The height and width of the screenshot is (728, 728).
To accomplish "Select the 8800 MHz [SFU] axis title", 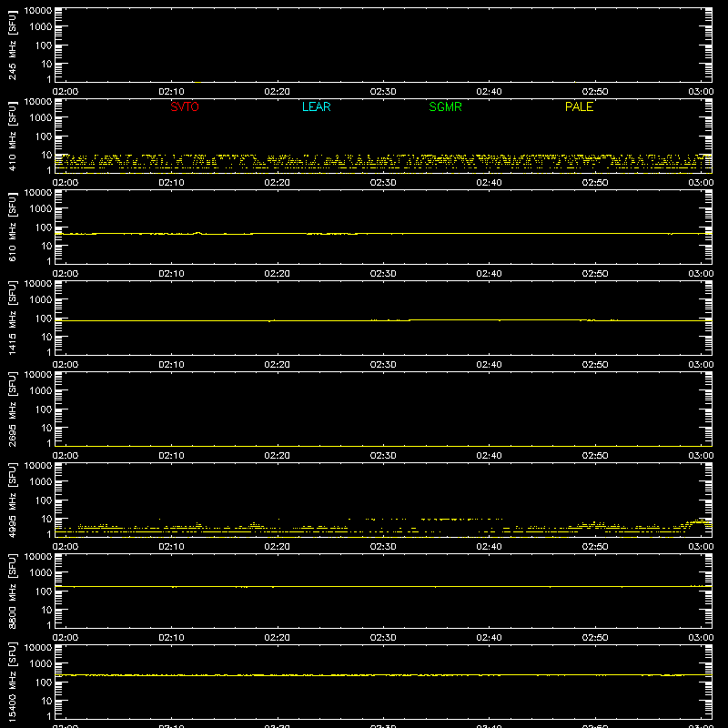I will pos(12,591).
